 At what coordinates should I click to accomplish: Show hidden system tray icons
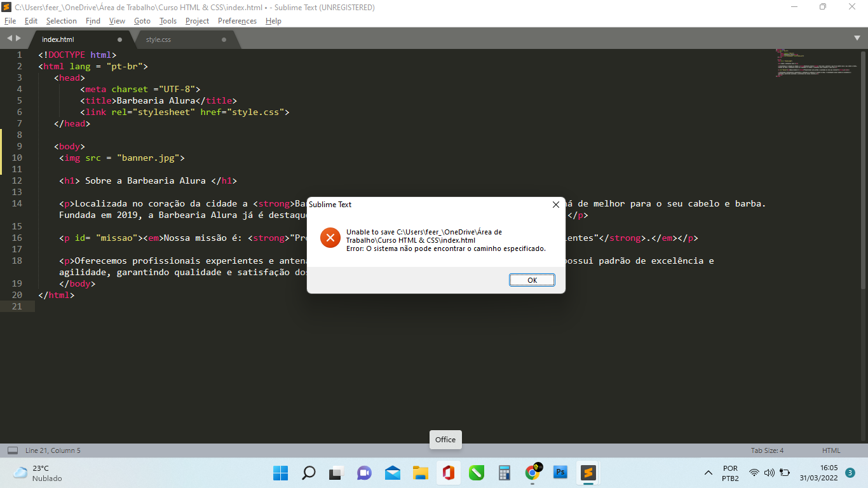tap(709, 473)
